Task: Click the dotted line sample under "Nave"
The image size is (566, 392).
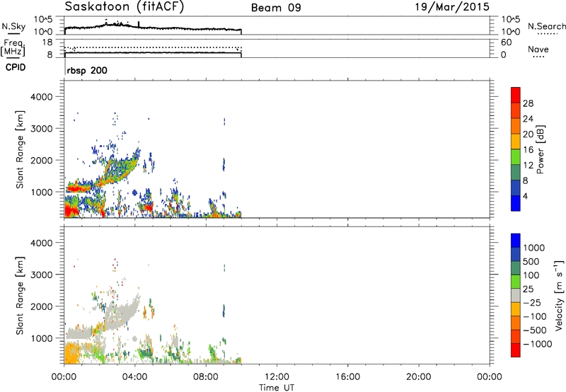Action: 538,57
